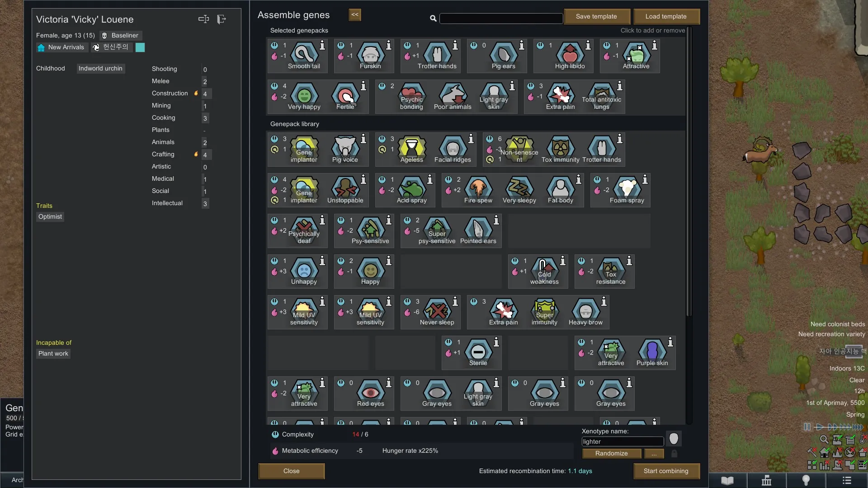Toggle the temperature overlay thermometer icon

863,439
